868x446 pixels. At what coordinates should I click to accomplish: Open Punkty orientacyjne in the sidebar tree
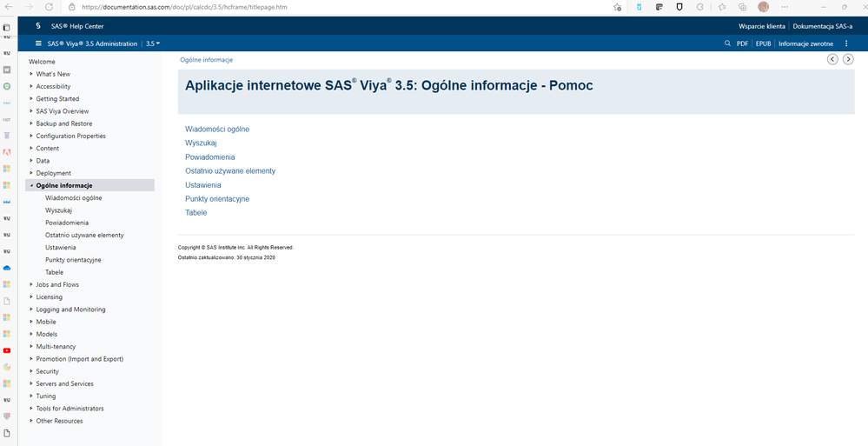[73, 259]
